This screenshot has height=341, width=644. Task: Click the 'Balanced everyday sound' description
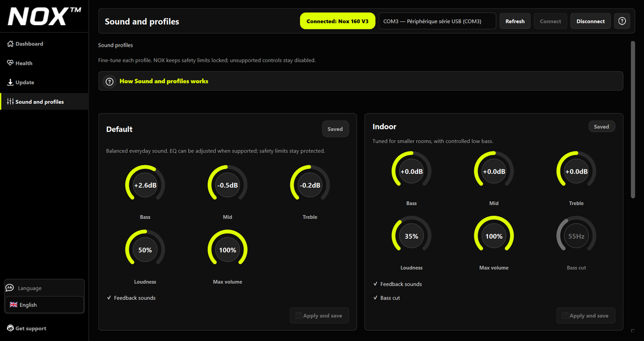(215, 151)
